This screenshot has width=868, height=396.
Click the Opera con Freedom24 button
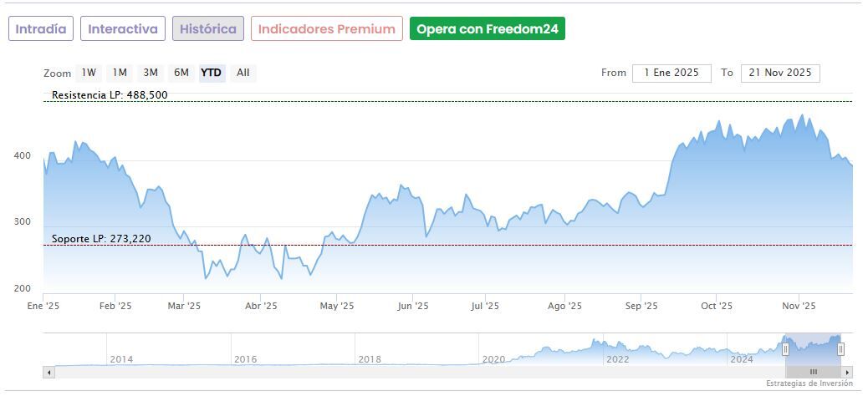488,28
